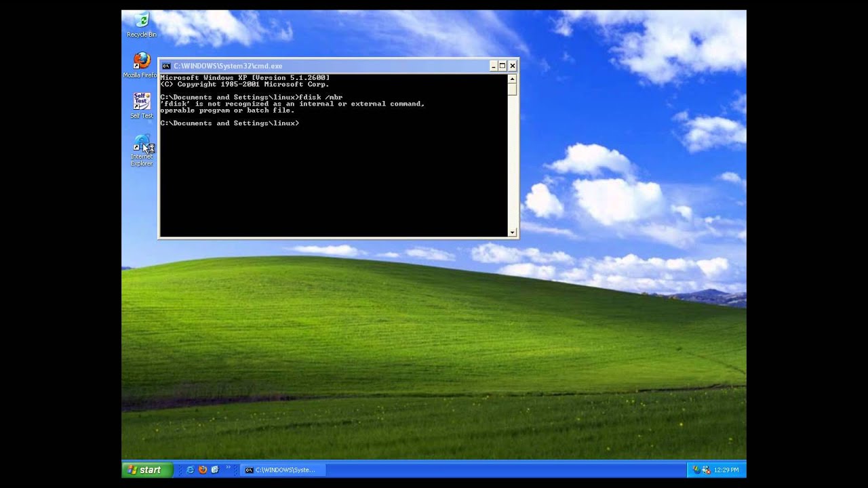Click the 'operable program or batch file.' line
This screenshot has height=488, width=868.
(x=227, y=110)
